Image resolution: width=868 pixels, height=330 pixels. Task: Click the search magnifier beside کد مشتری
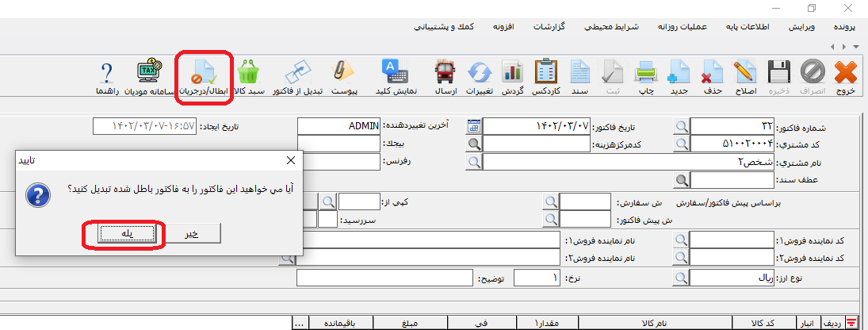pyautogui.click(x=682, y=144)
